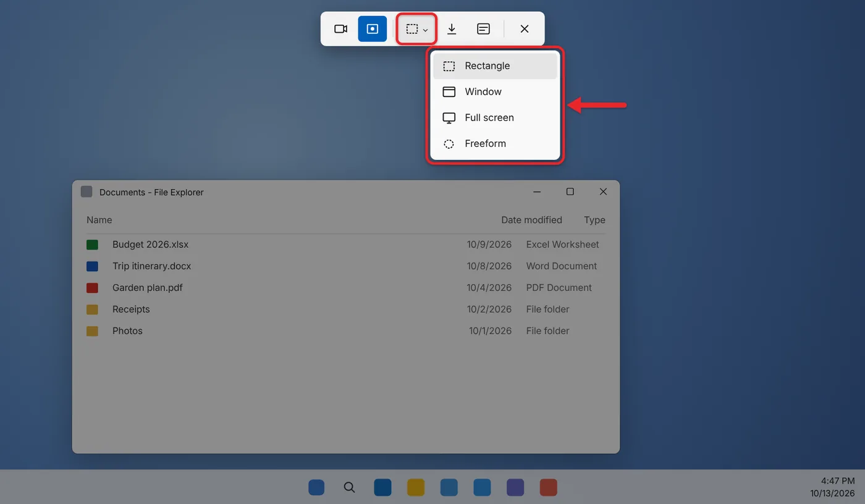Choose Window from the snip shape menu

(495, 92)
